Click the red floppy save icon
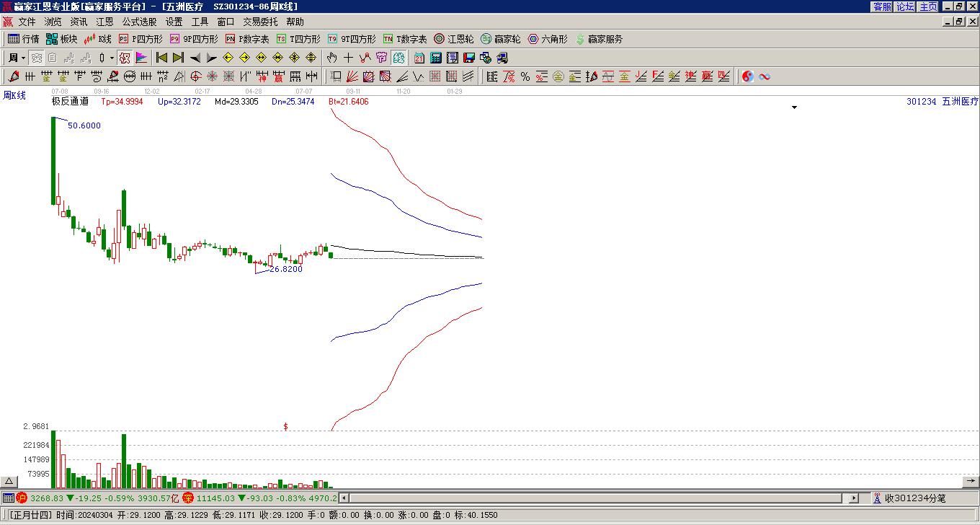Viewport: 980px width, 525px height. [469, 58]
